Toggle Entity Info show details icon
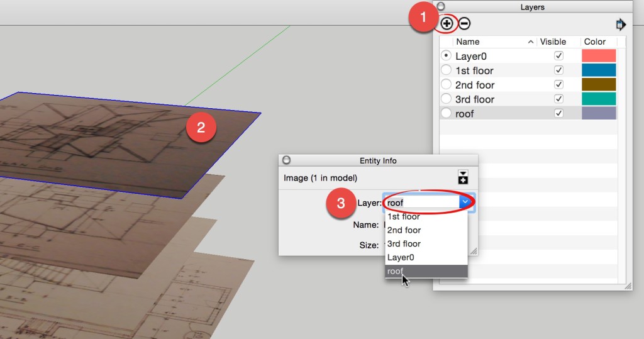644x339 pixels. click(464, 177)
